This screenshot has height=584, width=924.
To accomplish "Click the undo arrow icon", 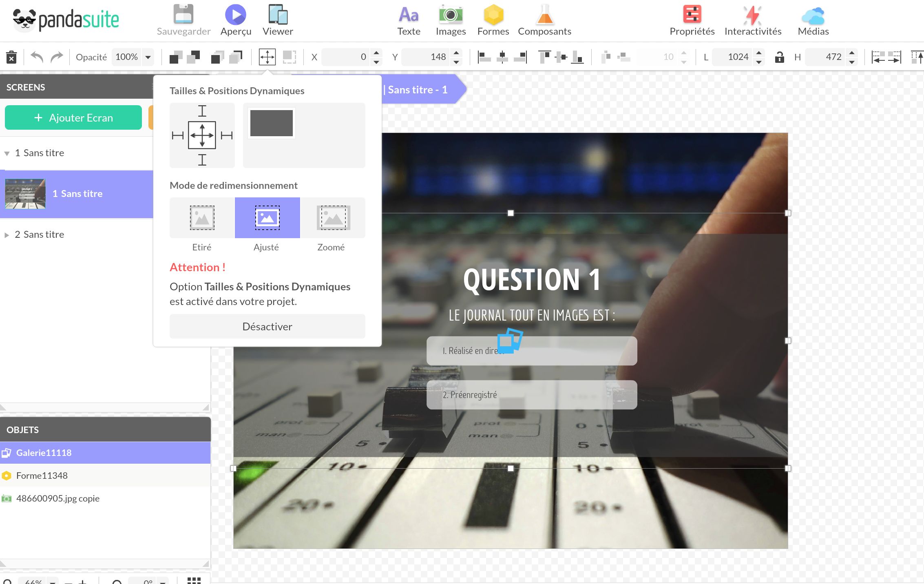I will point(37,57).
